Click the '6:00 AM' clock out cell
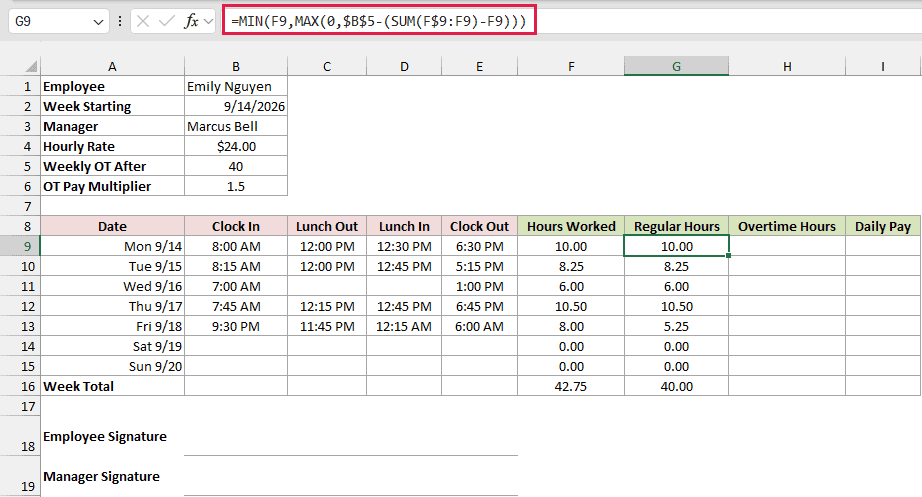 click(x=479, y=326)
